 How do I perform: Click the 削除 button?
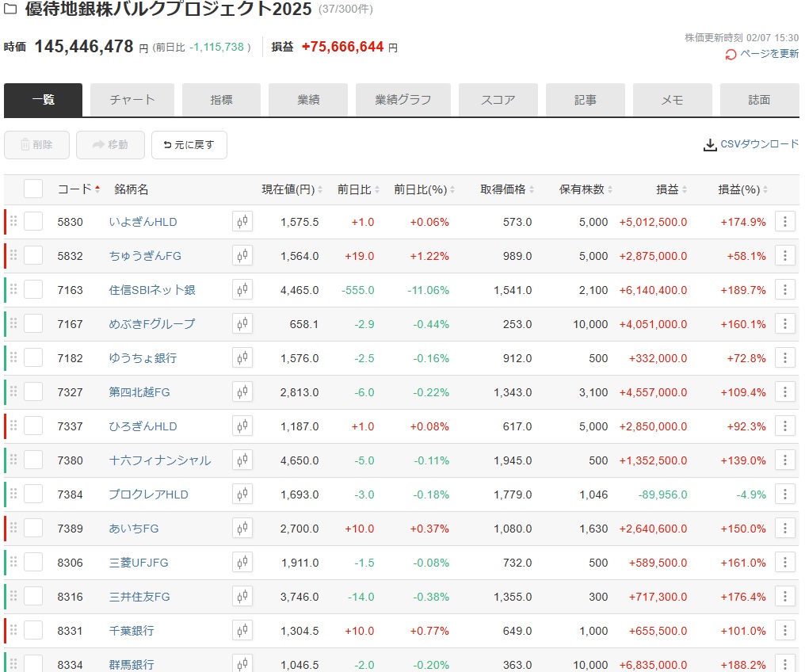coord(36,145)
